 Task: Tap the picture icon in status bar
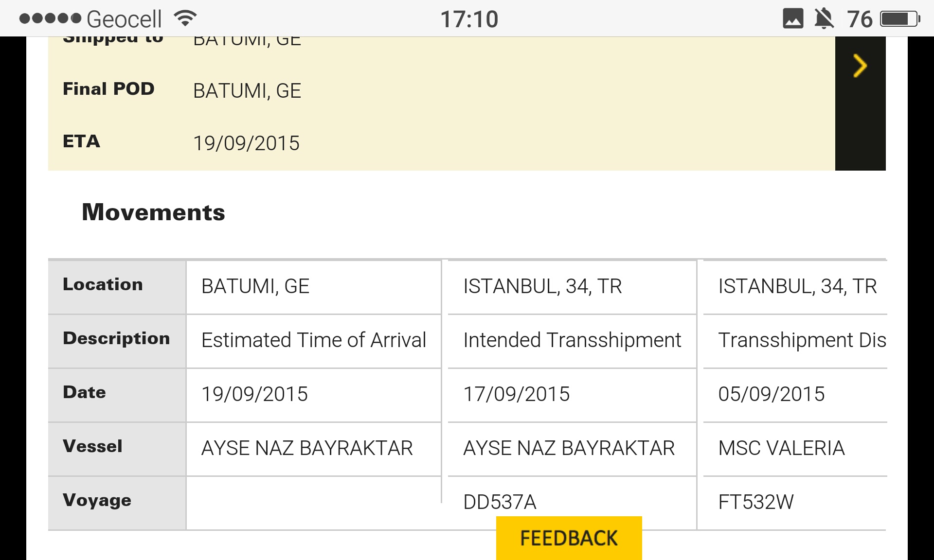pos(793,19)
